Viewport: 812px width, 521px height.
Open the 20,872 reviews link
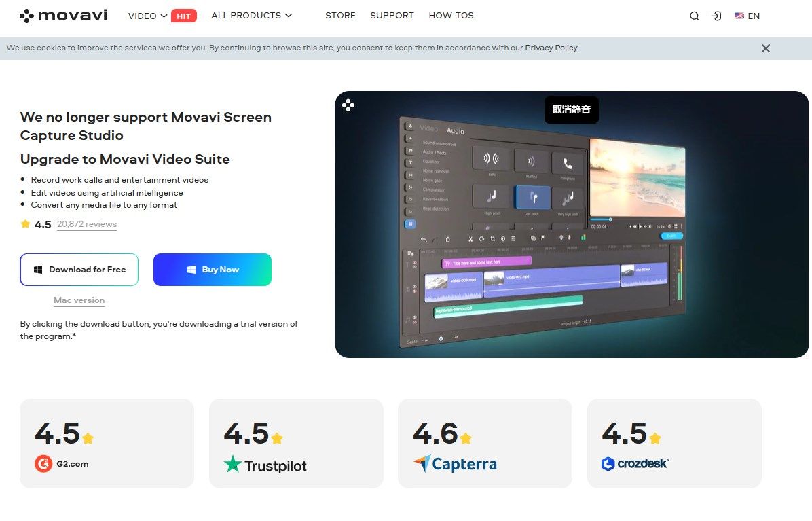pos(86,224)
